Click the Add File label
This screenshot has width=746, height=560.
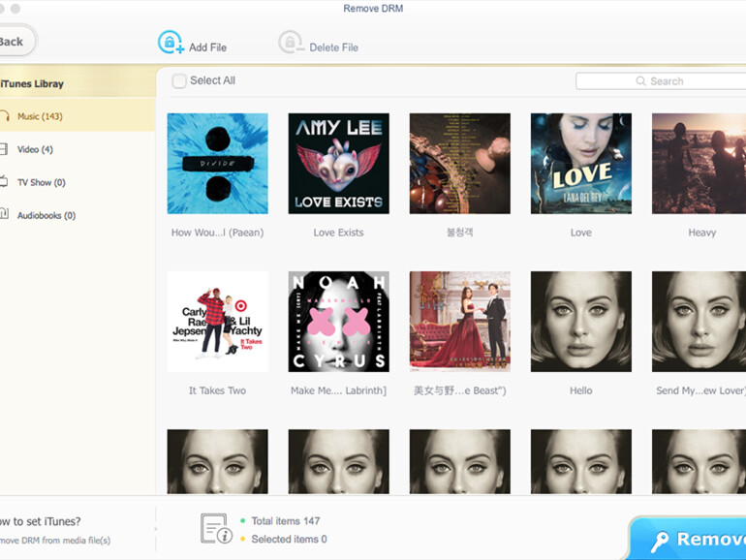[208, 47]
